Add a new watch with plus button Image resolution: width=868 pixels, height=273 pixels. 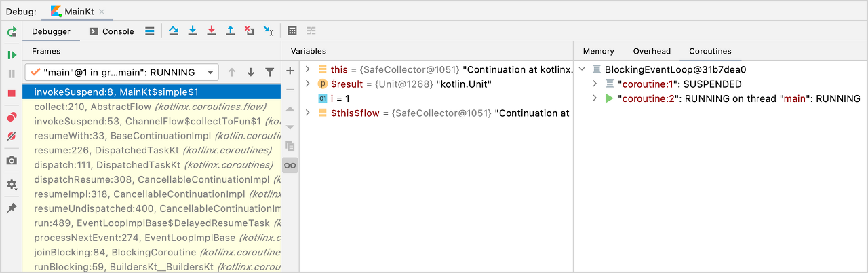click(x=290, y=71)
